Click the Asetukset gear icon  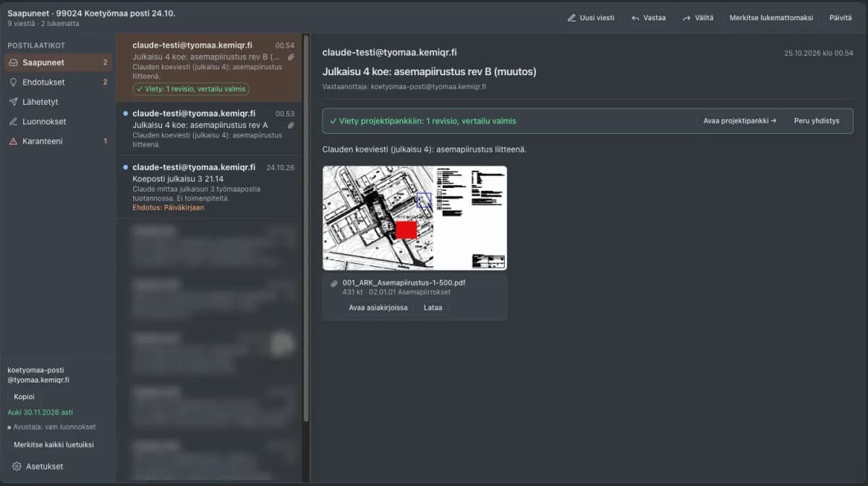(17, 466)
